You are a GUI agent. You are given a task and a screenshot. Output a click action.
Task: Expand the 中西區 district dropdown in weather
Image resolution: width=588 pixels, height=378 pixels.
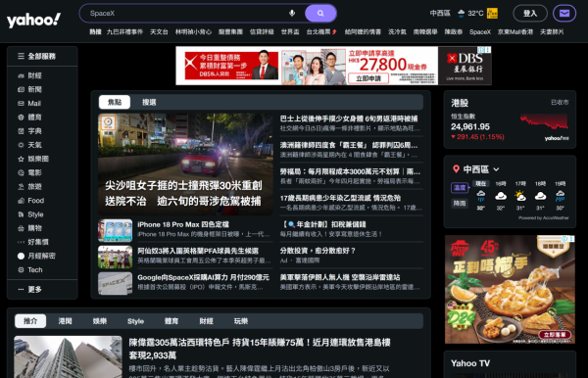(496, 169)
